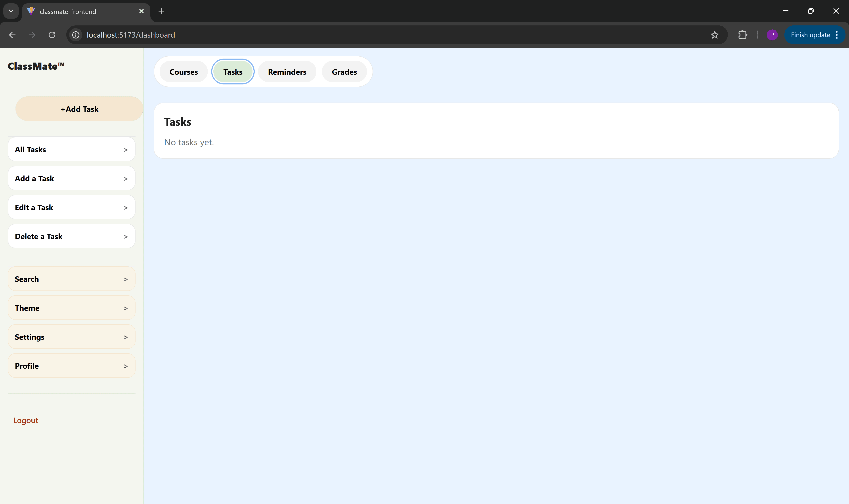Click the Finish update button
849x504 pixels.
(x=811, y=35)
